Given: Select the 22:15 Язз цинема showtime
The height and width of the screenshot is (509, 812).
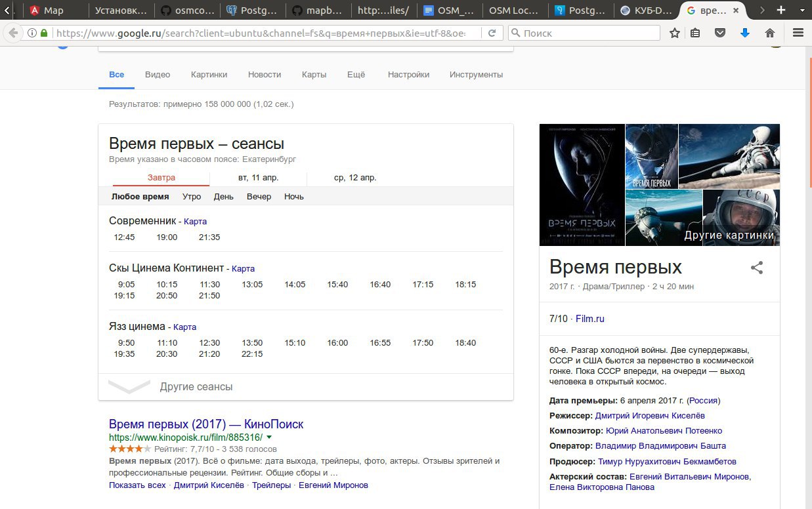Looking at the screenshot, I should coord(252,354).
